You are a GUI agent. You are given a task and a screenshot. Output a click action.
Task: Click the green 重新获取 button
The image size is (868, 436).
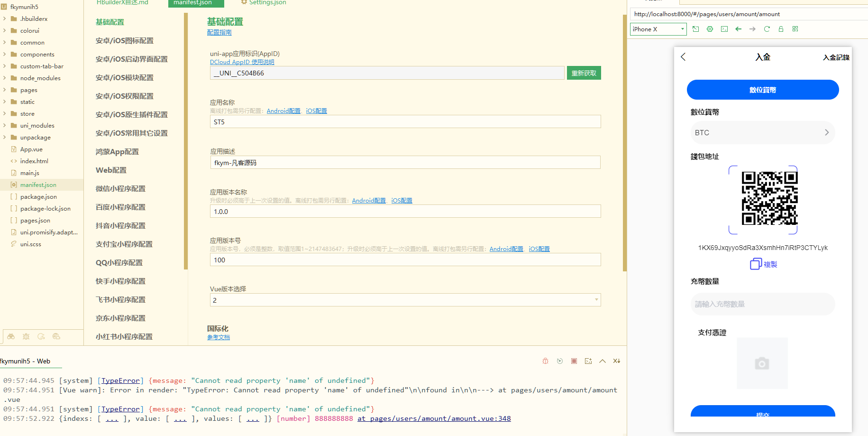coord(584,73)
